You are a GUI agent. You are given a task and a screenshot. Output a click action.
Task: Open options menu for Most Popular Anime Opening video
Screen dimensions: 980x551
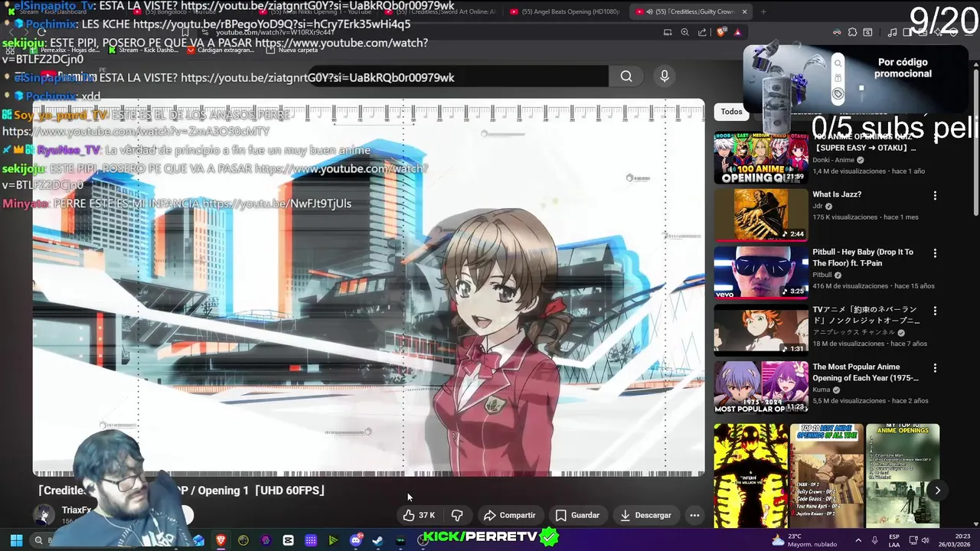coord(935,367)
